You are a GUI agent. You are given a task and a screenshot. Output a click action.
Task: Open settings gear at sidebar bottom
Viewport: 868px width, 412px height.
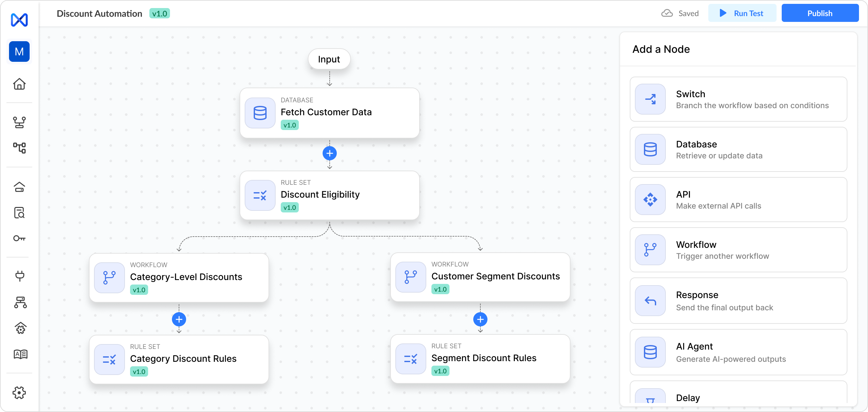19,392
